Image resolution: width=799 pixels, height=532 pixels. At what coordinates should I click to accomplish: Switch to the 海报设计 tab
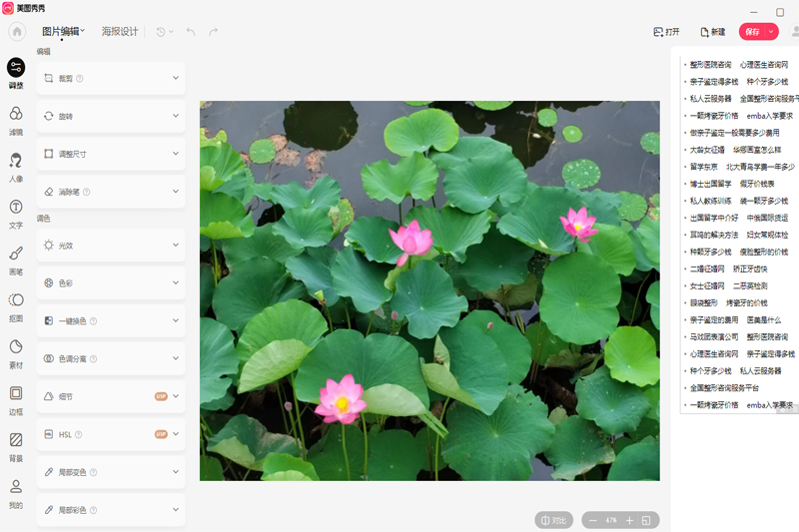(120, 32)
